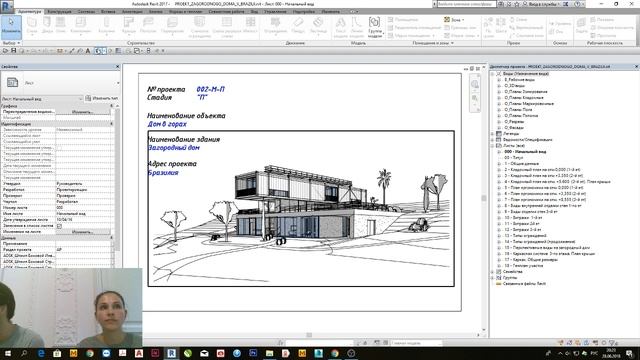Expand the Легенды node in project browser
640x360 pixels.
(493, 133)
